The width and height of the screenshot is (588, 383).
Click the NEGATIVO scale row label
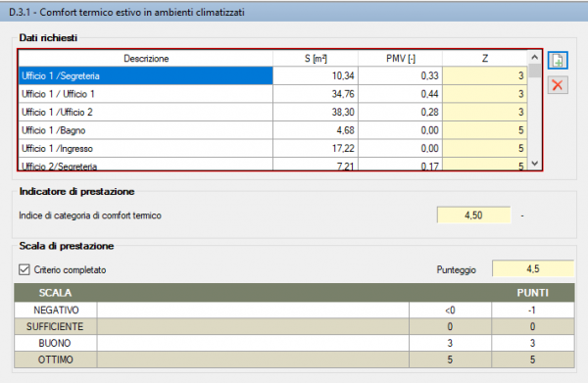coord(56,310)
